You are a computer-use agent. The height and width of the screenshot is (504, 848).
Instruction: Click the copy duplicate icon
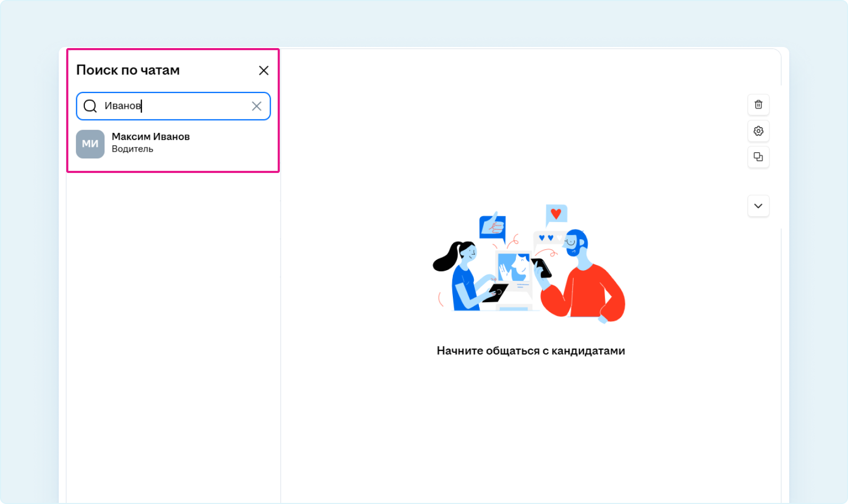[758, 157]
